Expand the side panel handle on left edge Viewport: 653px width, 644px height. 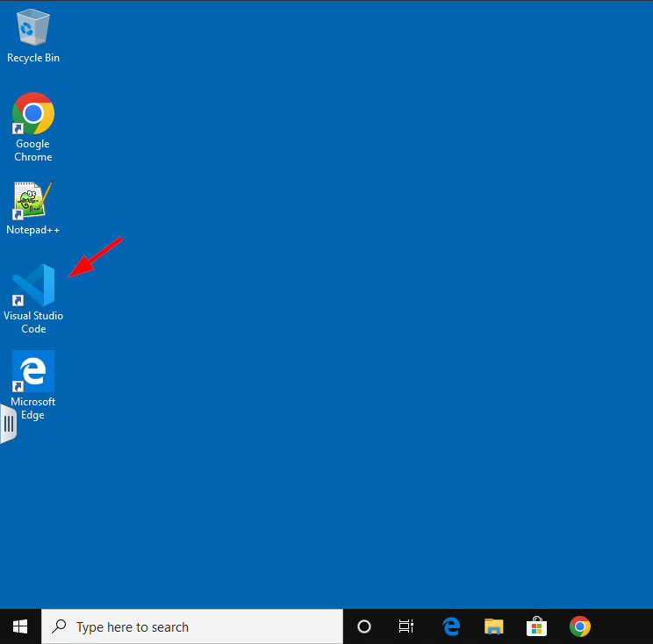coord(8,425)
